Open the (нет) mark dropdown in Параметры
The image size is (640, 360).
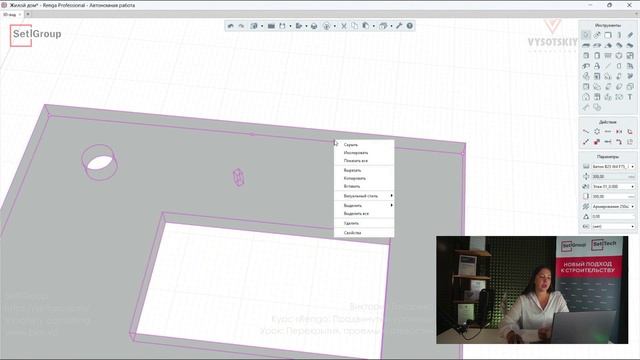point(632,227)
